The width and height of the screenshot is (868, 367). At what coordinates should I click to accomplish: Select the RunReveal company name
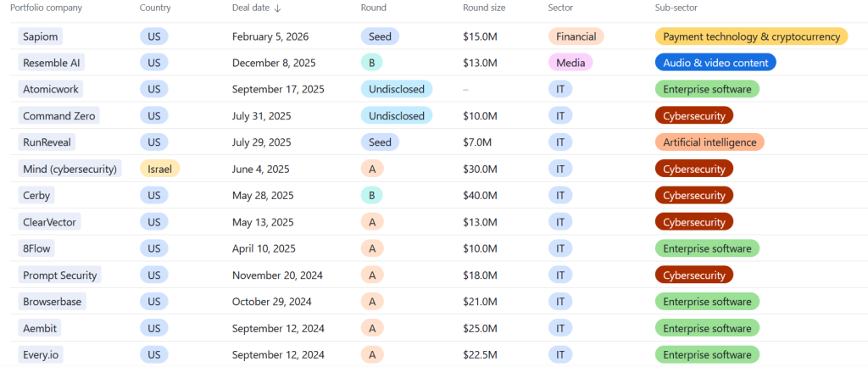(51, 142)
